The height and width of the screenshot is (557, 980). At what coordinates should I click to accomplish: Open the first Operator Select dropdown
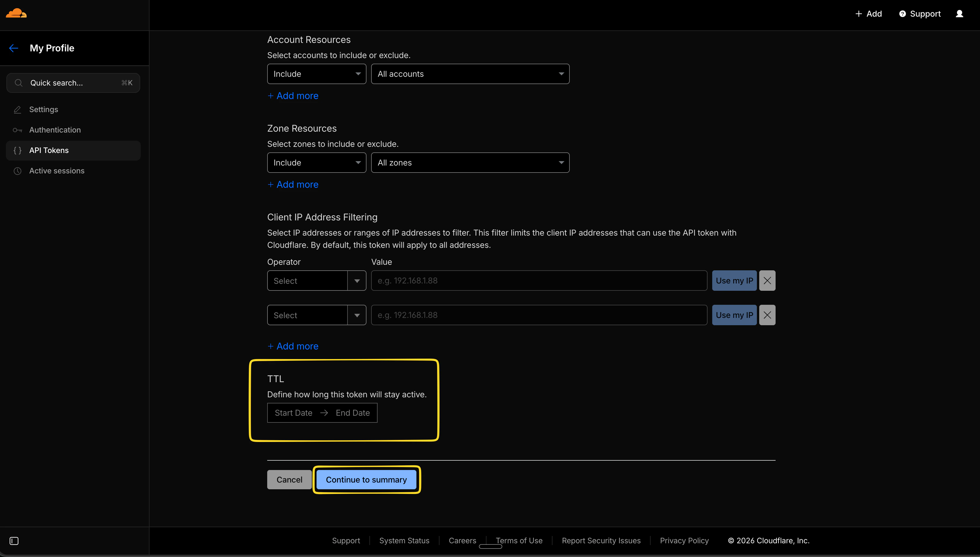tap(317, 281)
